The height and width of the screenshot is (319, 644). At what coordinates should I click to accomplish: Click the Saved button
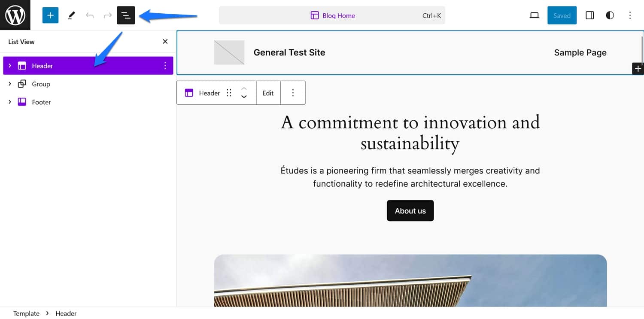pos(562,15)
